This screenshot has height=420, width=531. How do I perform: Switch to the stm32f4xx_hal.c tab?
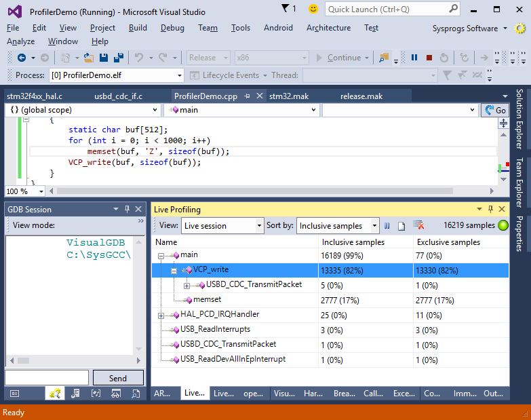pos(35,96)
